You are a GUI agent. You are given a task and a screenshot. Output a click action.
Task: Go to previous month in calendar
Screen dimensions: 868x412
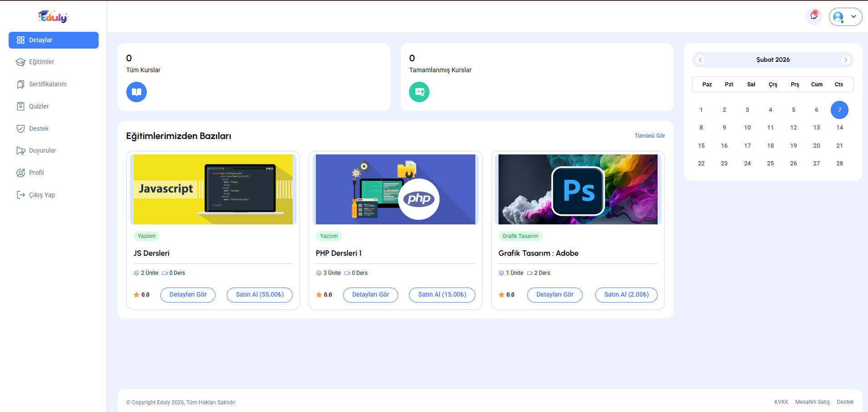[700, 60]
